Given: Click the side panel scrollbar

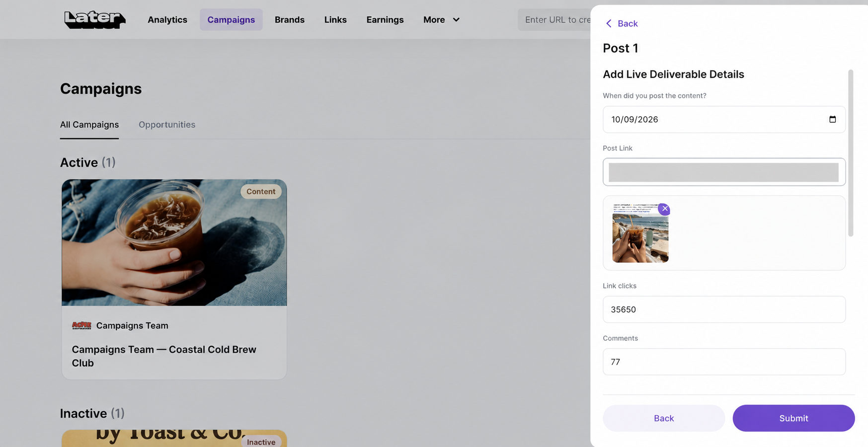Looking at the screenshot, I should (x=851, y=153).
